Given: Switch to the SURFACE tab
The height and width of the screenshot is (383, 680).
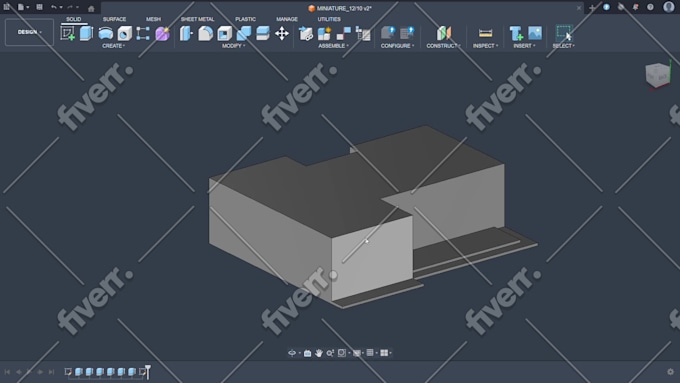Looking at the screenshot, I should click(x=114, y=19).
